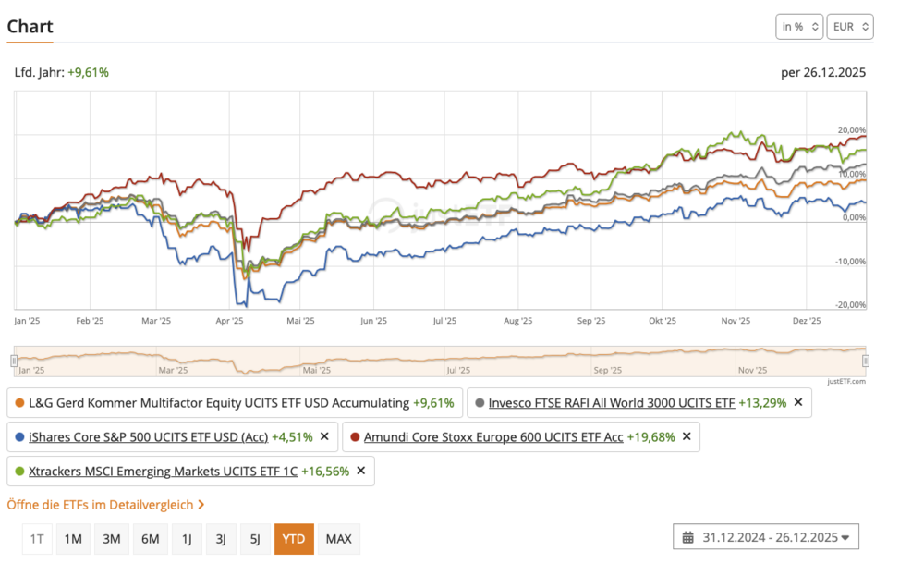Click the chevron after Detailvergleich link
This screenshot has width=924, height=576.
tap(201, 505)
